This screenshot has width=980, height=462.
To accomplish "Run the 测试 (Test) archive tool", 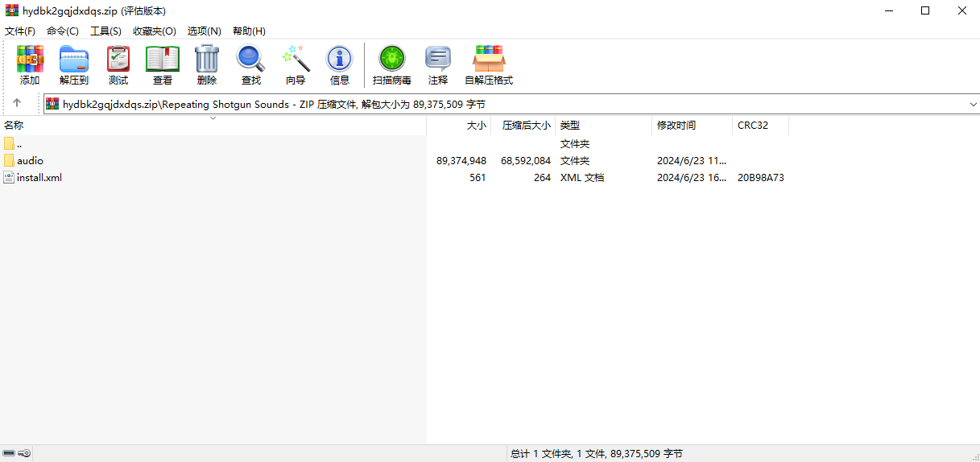I will [x=118, y=65].
